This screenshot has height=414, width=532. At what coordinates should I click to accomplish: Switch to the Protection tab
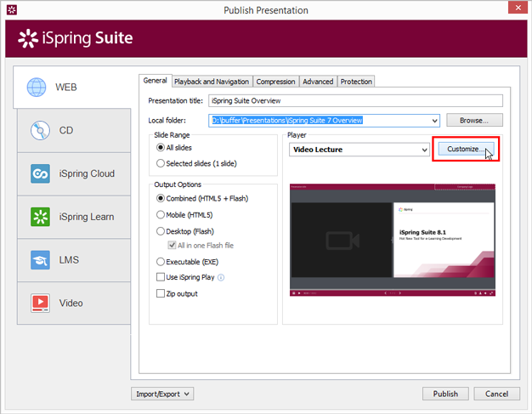click(x=356, y=82)
